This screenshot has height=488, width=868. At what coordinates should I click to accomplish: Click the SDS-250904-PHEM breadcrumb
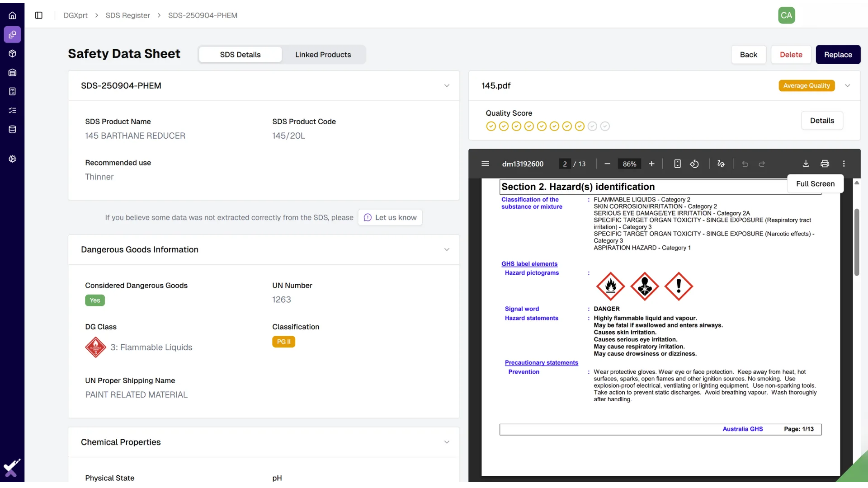[203, 15]
